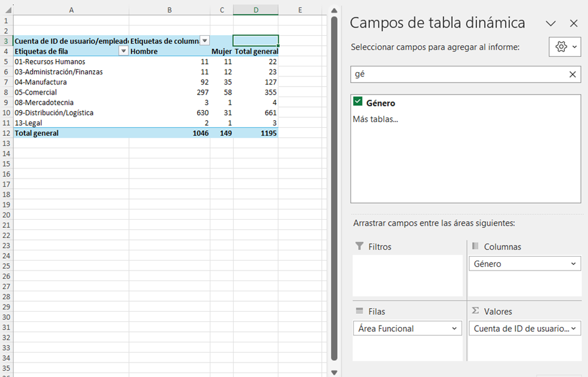Select column D header
Viewport: 588px width, 377px height.
click(x=255, y=10)
